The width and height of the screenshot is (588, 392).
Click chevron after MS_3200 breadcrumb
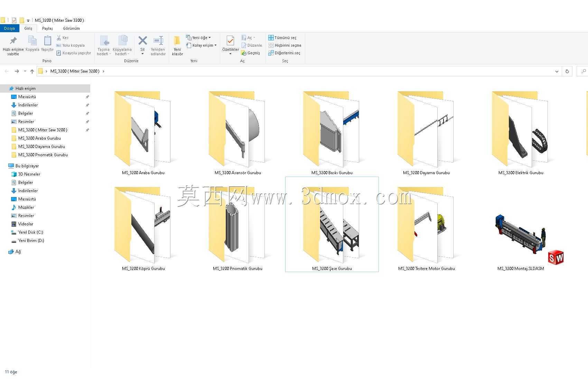pyautogui.click(x=103, y=71)
